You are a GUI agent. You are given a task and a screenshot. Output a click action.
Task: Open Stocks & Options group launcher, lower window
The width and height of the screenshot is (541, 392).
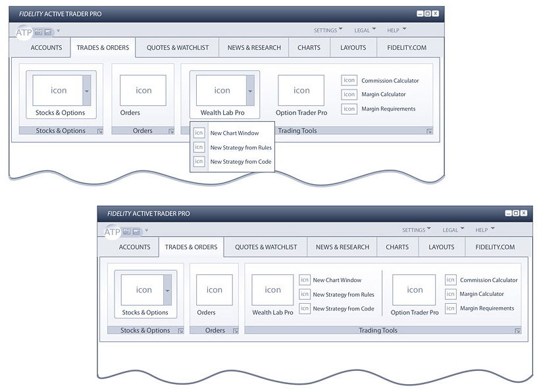(x=180, y=331)
